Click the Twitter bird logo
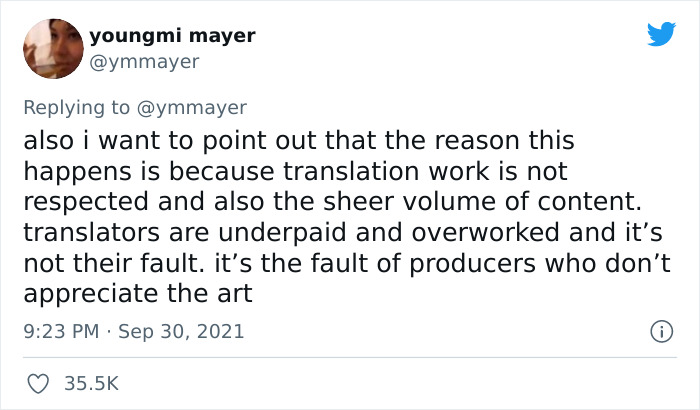Screen dimensions: 700x410 point(661,35)
